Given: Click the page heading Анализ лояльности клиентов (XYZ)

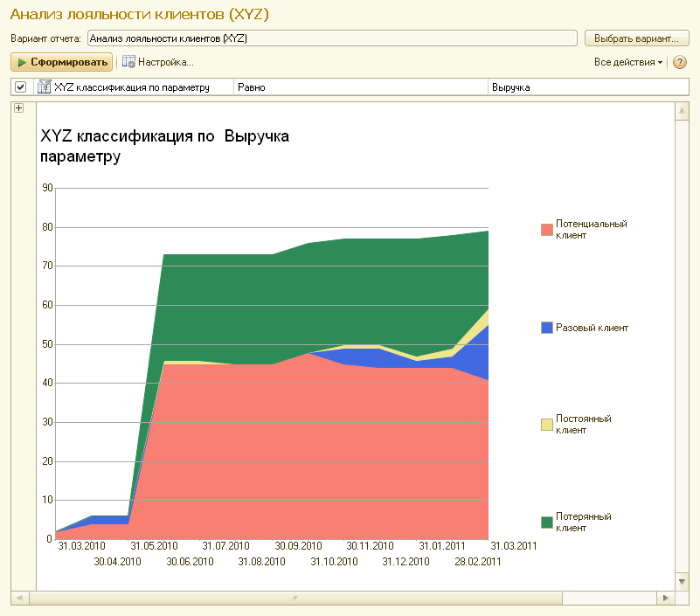Looking at the screenshot, I should (139, 14).
